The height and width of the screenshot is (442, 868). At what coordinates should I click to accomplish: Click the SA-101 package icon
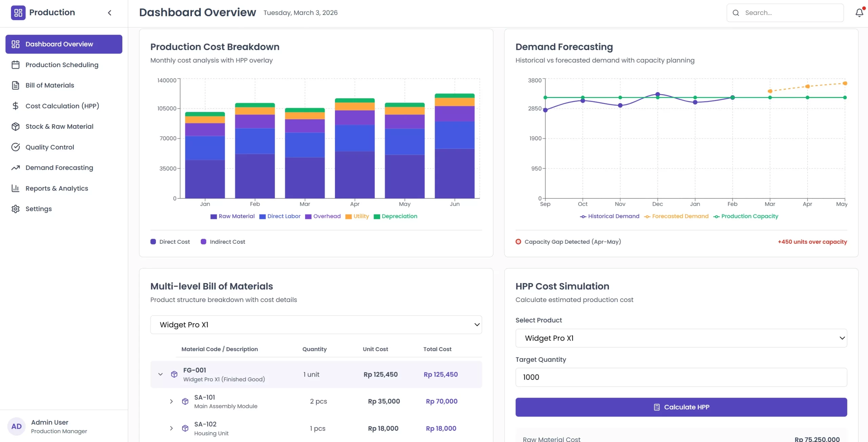[x=185, y=401]
